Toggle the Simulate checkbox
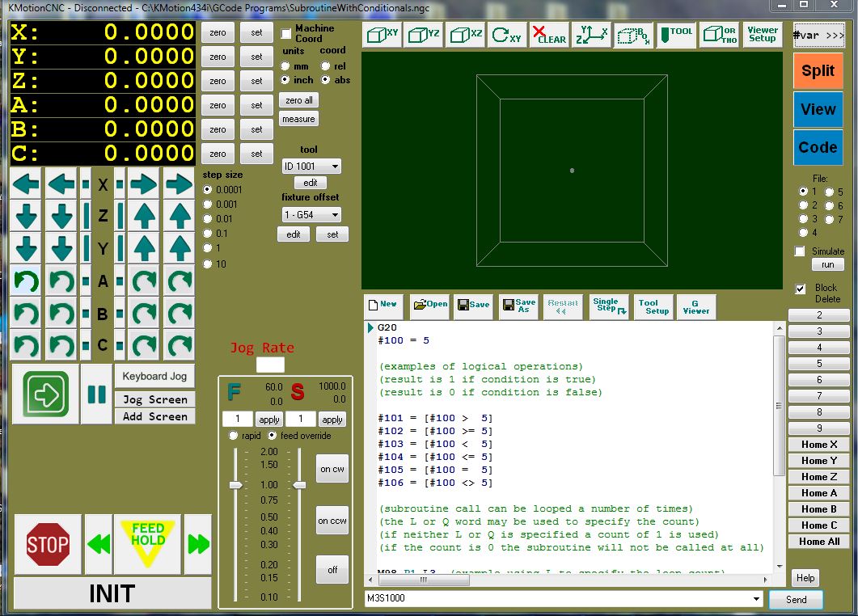Image resolution: width=858 pixels, height=616 pixels. (x=801, y=251)
